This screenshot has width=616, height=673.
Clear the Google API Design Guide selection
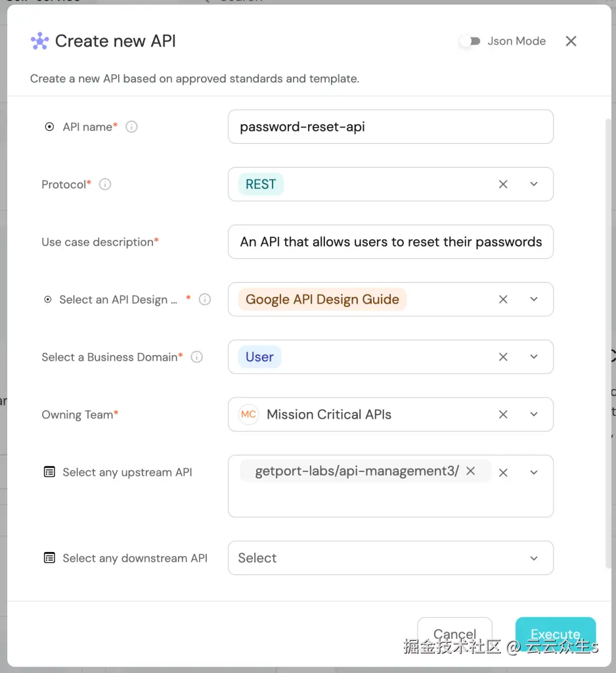coord(503,300)
